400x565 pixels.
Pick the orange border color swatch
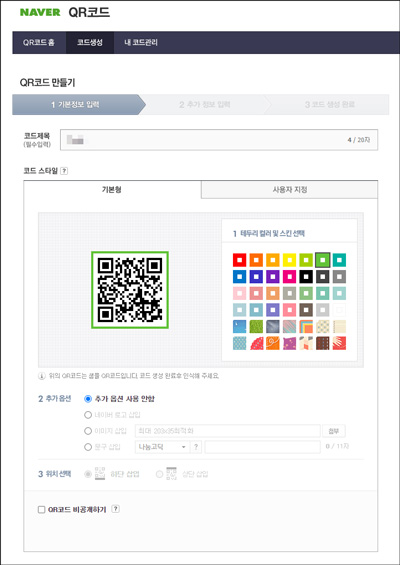point(256,260)
